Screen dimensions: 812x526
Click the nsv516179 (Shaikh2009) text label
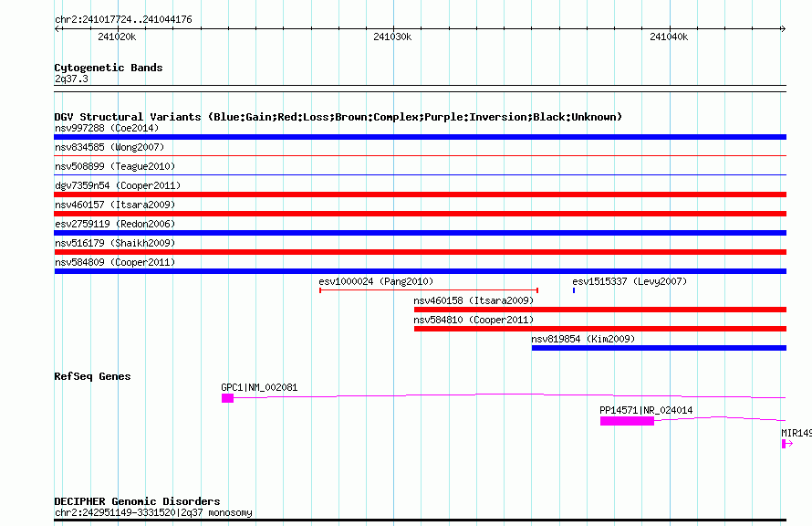pyautogui.click(x=115, y=243)
